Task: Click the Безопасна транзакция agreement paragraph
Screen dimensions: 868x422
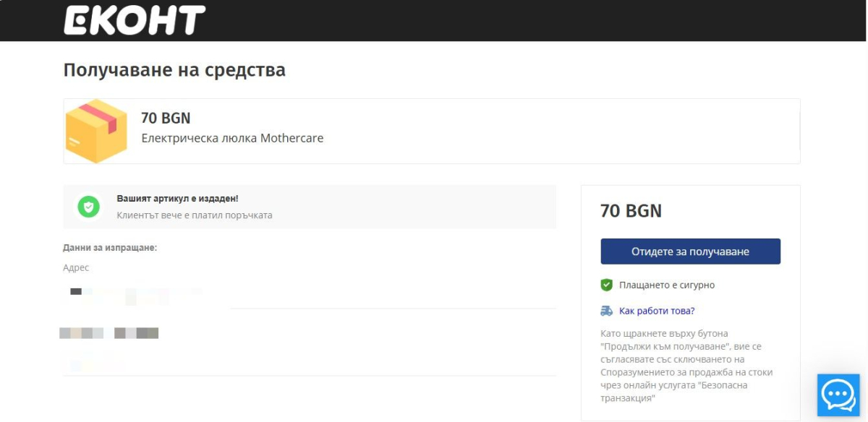Action: pyautogui.click(x=686, y=366)
